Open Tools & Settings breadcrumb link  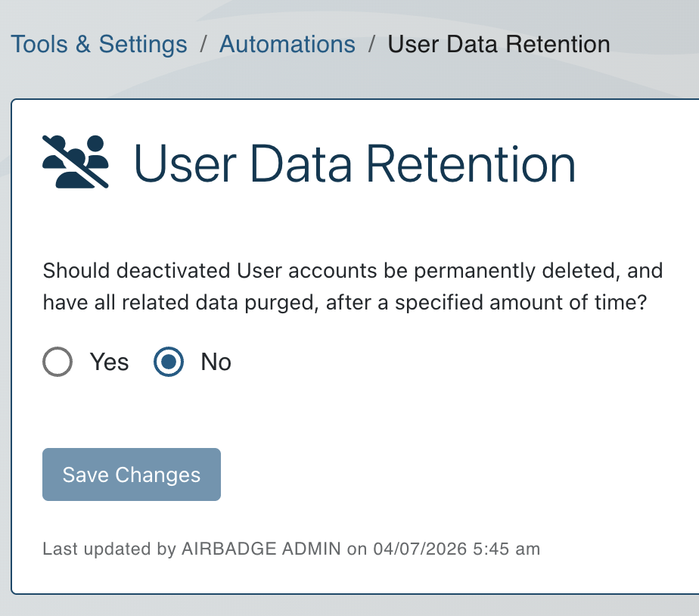point(99,44)
